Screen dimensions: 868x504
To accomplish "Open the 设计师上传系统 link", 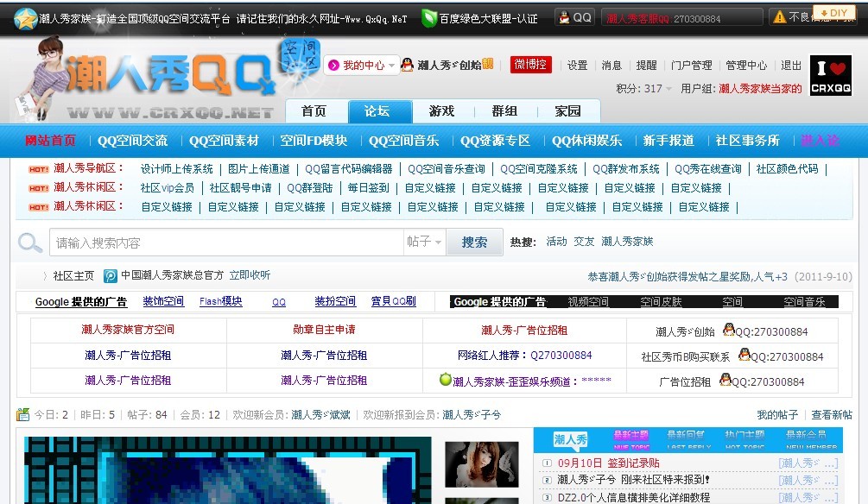I will (176, 169).
